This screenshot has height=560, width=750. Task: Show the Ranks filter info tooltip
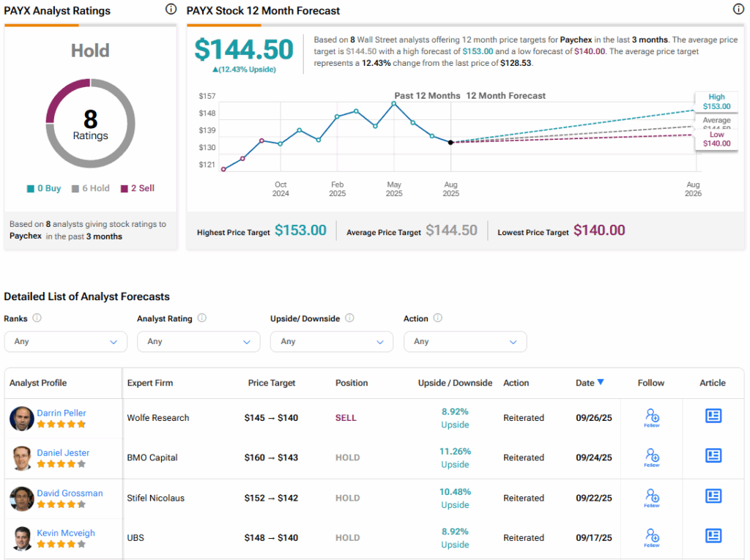click(x=37, y=318)
